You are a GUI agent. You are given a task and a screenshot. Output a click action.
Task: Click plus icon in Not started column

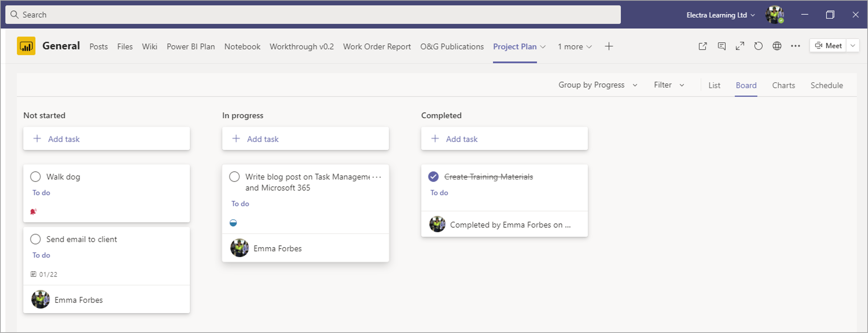click(37, 139)
